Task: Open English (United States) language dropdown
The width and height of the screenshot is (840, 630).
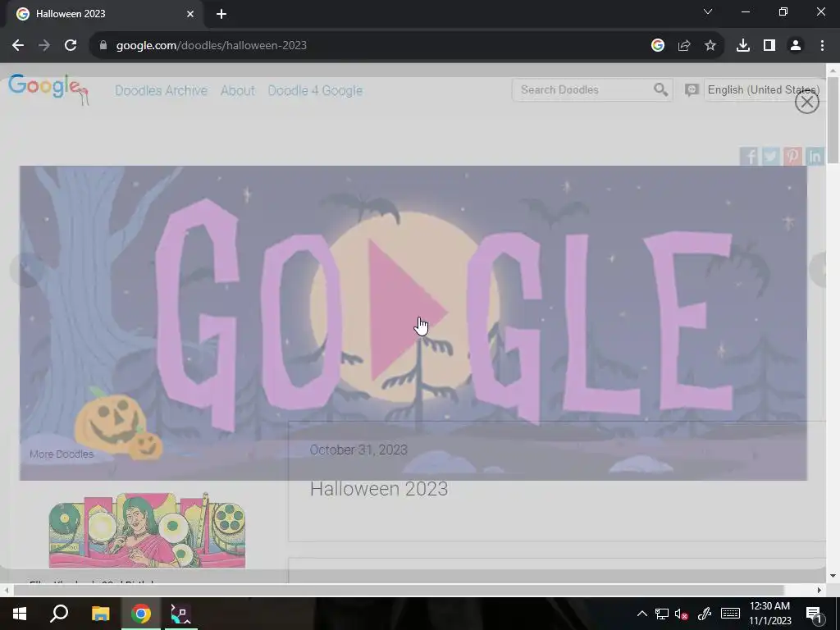Action: [x=764, y=90]
